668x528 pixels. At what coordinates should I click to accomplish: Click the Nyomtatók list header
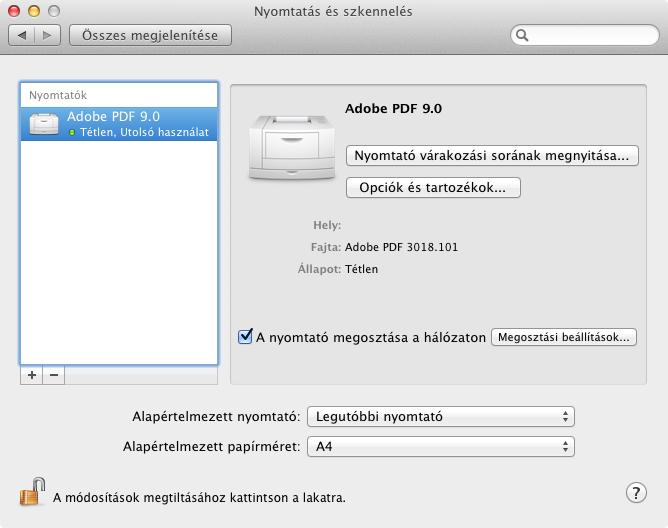[x=58, y=95]
